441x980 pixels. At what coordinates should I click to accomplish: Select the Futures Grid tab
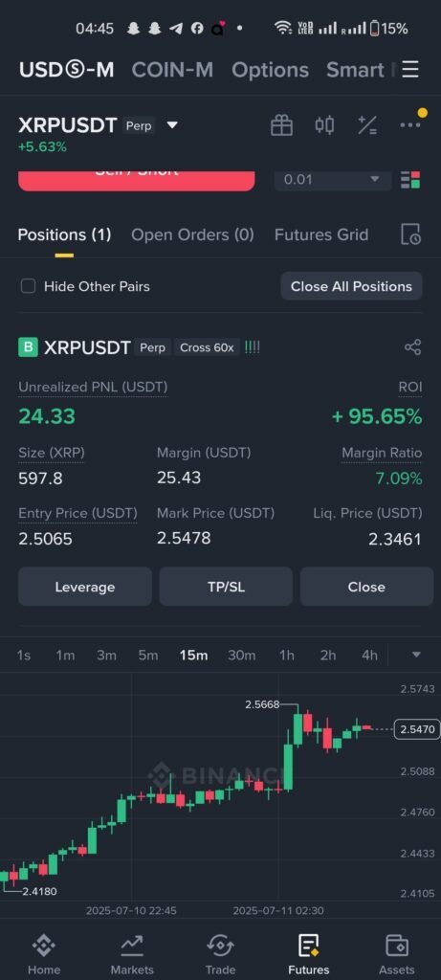pyautogui.click(x=321, y=235)
